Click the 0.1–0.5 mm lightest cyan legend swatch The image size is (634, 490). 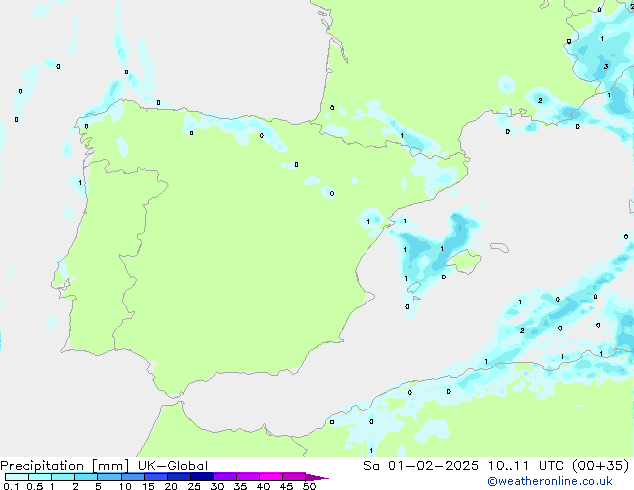(x=17, y=477)
